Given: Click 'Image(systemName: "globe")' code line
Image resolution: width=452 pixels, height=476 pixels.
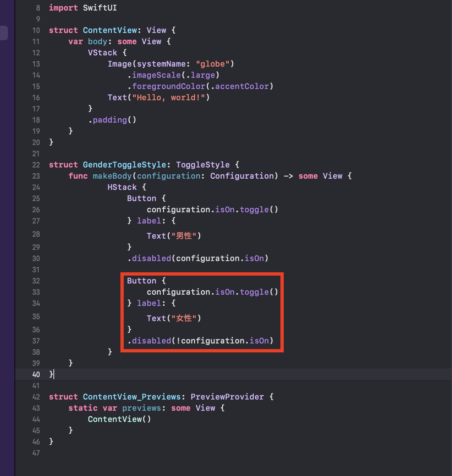Looking at the screenshot, I should pos(171,64).
